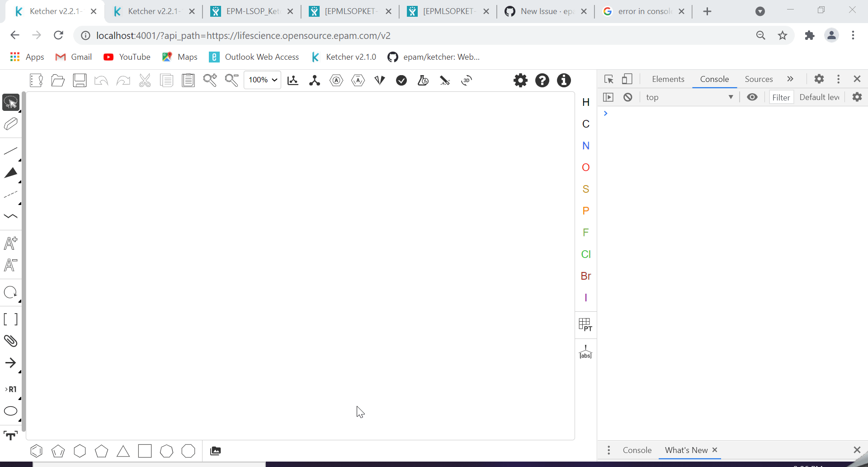868x467 pixels.
Task: Click the Aromatize button
Action: (x=336, y=81)
